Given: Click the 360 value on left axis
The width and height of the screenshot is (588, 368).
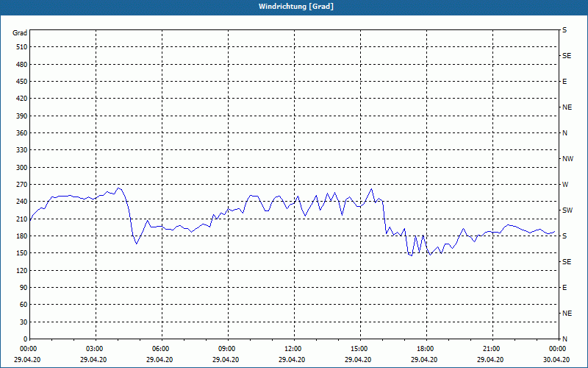Looking at the screenshot, I should click(22, 133).
